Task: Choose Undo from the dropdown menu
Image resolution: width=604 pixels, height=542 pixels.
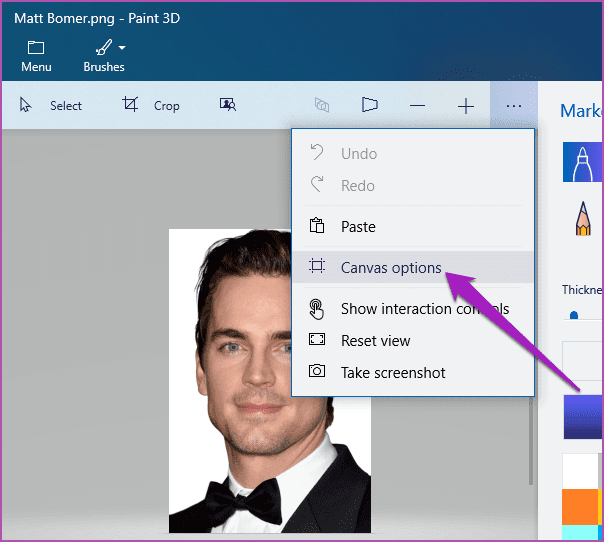Action: [x=413, y=154]
